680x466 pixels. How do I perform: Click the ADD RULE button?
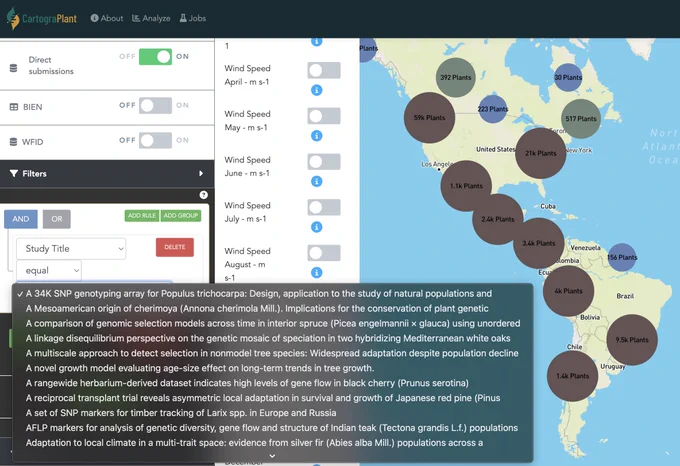click(142, 215)
